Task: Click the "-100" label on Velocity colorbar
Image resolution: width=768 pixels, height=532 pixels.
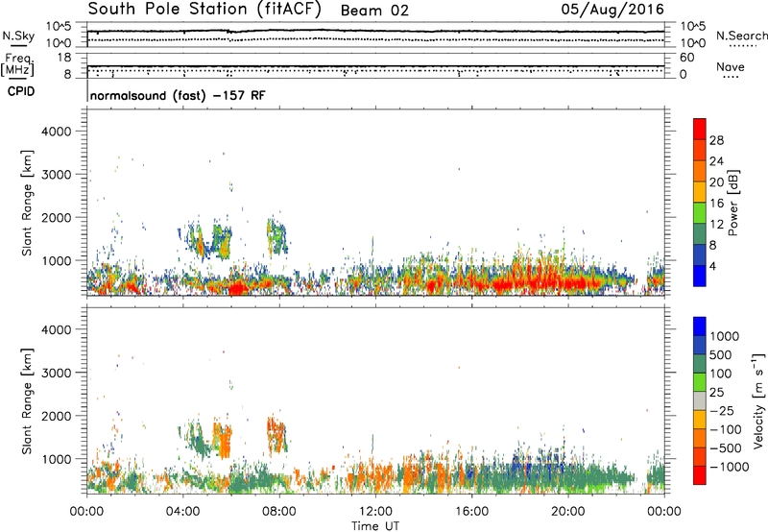Action: point(726,429)
